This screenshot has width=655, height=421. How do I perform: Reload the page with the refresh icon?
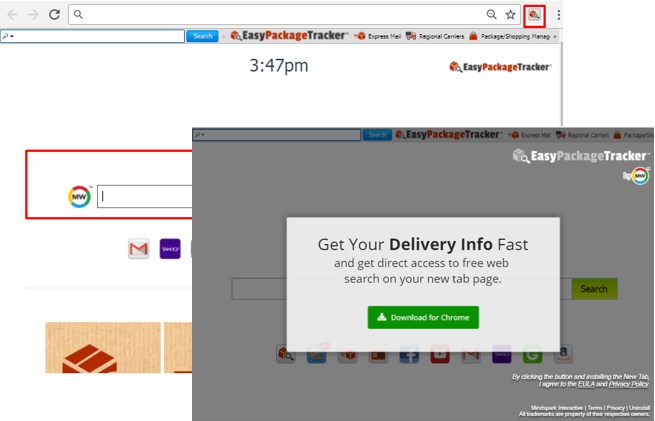point(54,15)
